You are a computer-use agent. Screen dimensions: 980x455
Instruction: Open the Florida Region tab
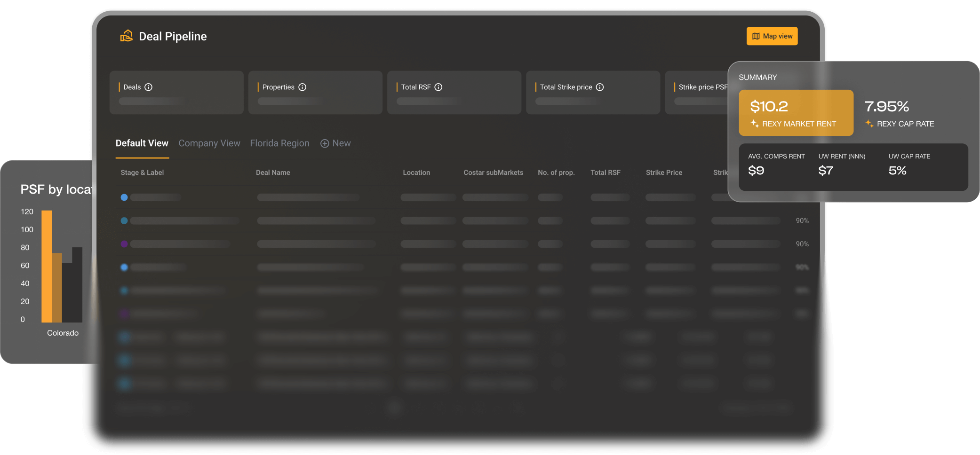pyautogui.click(x=279, y=143)
